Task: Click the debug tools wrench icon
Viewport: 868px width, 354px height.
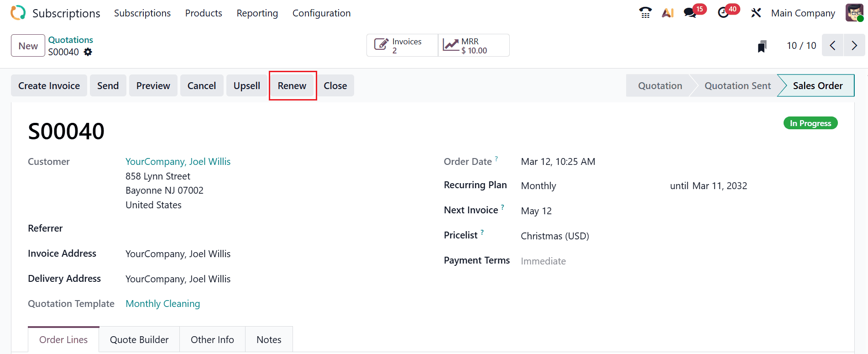Action: tap(756, 13)
